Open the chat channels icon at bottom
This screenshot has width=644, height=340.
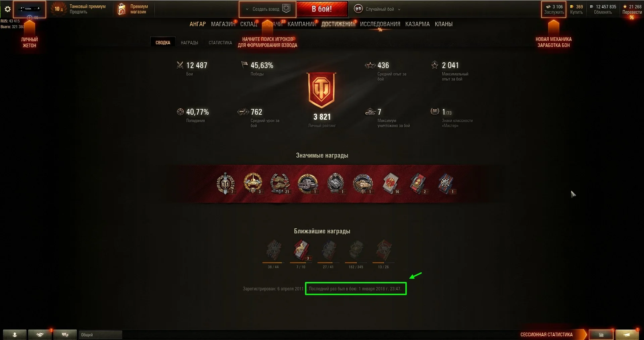65,335
